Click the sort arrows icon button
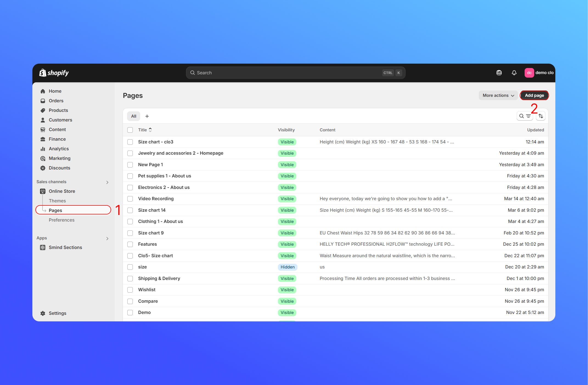Screen dimensions: 588x385 [541, 116]
